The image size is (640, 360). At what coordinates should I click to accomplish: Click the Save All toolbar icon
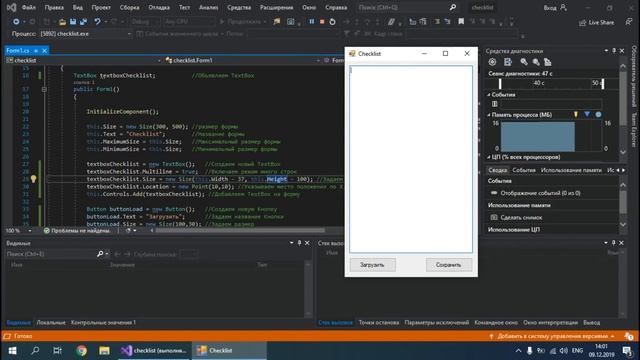84,22
